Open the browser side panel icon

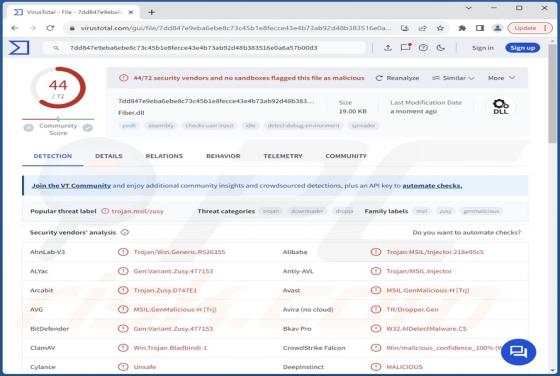tap(480, 28)
